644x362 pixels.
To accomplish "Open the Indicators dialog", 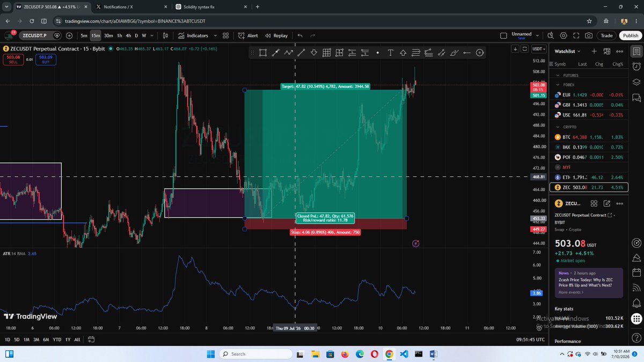I will (x=193, y=35).
